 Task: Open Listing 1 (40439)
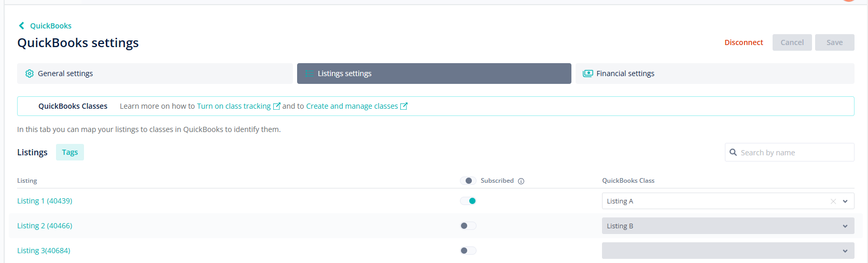pos(45,201)
